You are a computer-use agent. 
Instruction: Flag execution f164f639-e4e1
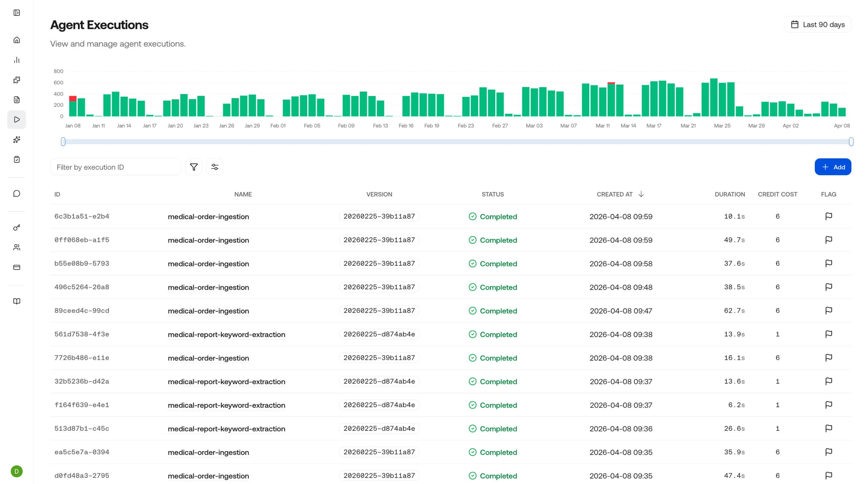pos(829,405)
